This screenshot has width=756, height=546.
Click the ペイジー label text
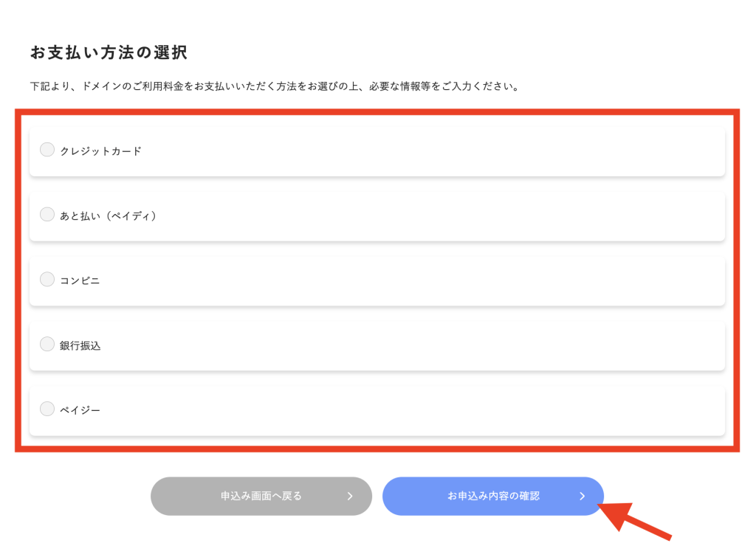[80, 410]
